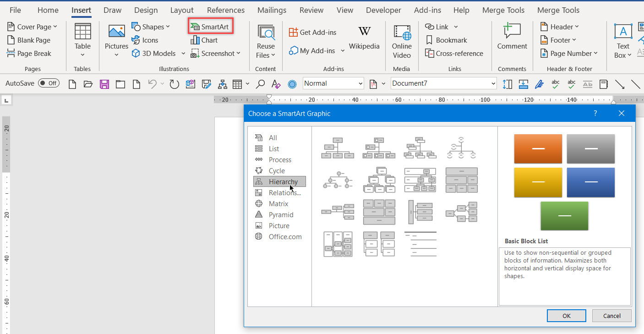Add a Bookmark
The height and width of the screenshot is (334, 644).
[446, 40]
